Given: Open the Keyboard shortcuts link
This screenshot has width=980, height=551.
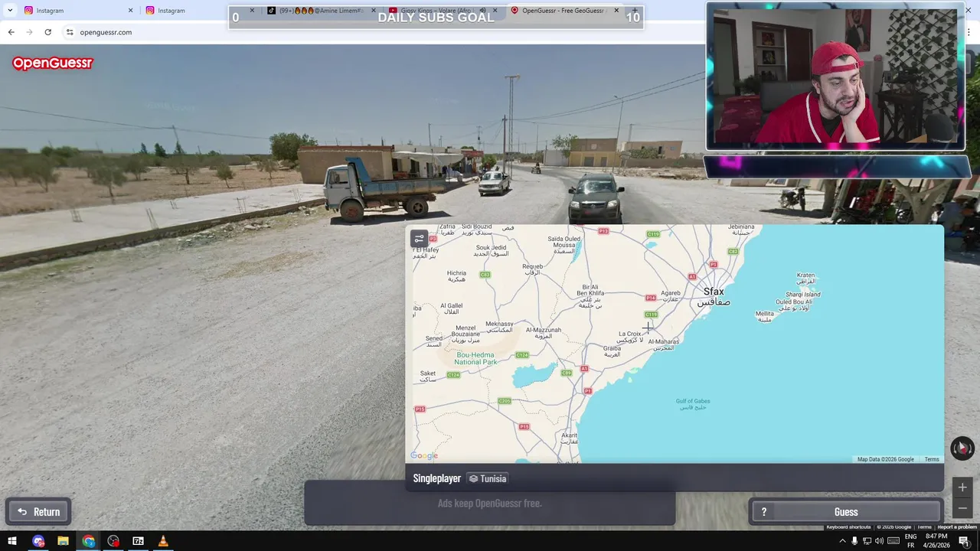Looking at the screenshot, I should tap(848, 527).
